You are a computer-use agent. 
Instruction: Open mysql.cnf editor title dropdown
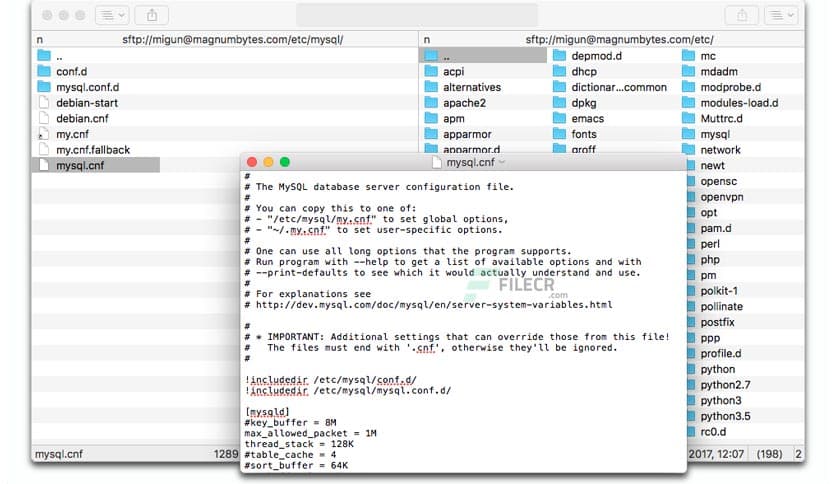[x=502, y=162]
